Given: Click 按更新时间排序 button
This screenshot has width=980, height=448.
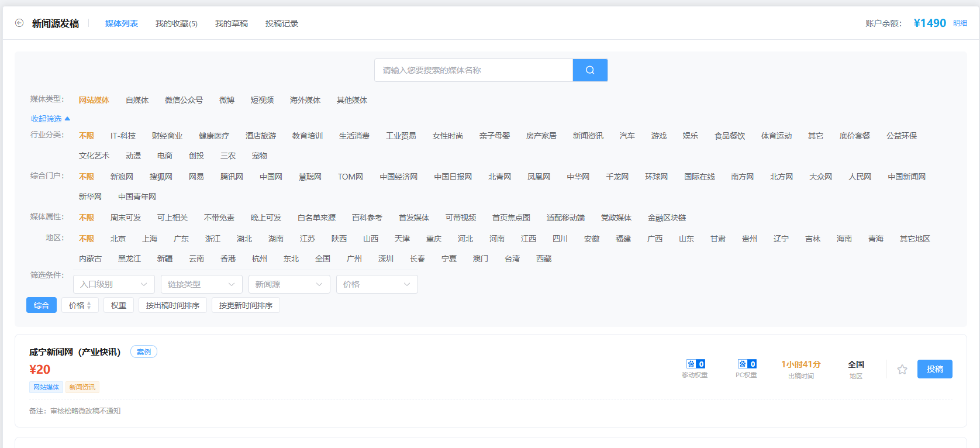Looking at the screenshot, I should pyautogui.click(x=246, y=305).
